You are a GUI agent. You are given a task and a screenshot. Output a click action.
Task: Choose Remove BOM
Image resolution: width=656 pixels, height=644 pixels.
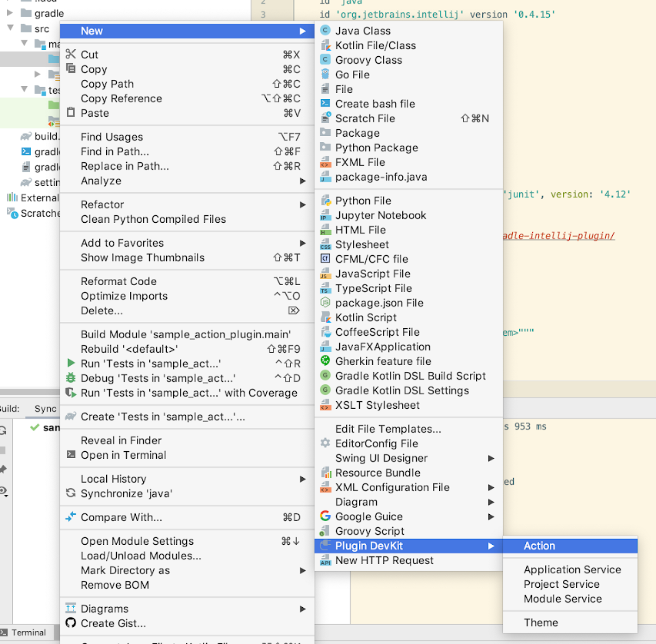click(x=187, y=585)
